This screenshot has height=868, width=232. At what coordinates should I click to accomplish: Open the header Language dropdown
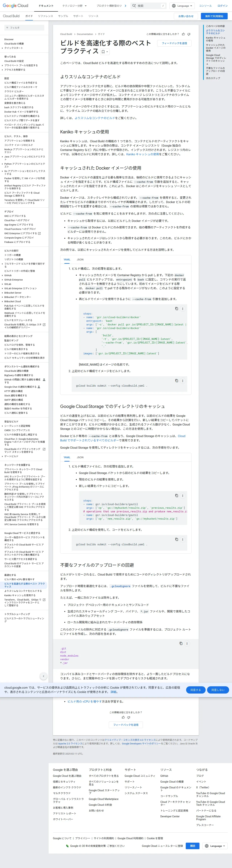182,6
